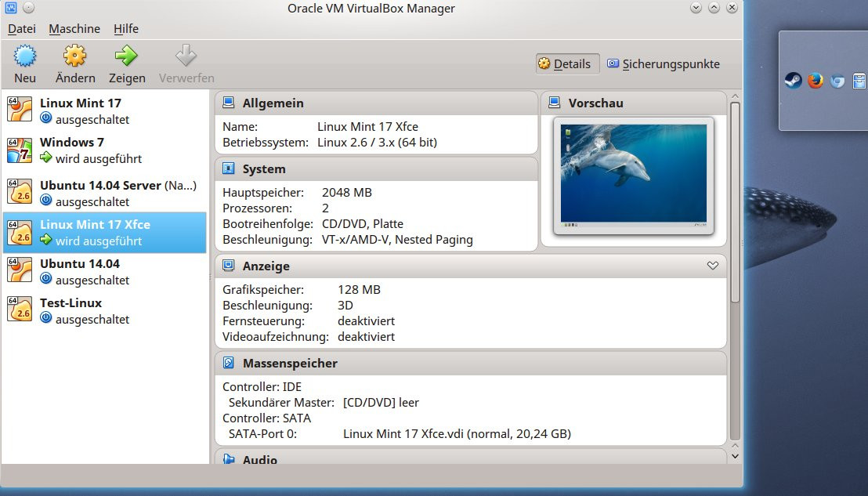Screen dimensions: 868x496
Task: Click the VT-x/AMD-V, Nested Paging text
Action: [x=397, y=240]
